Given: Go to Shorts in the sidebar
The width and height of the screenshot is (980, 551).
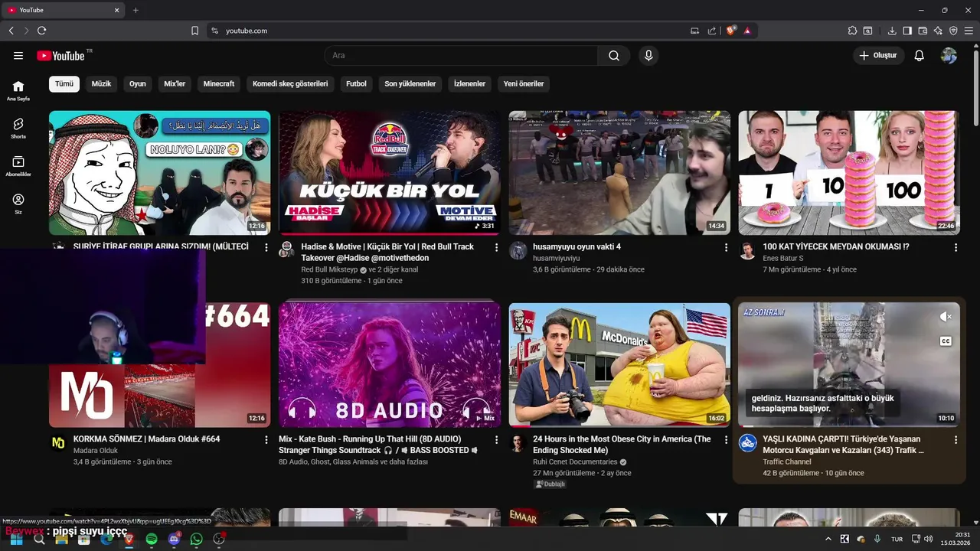Looking at the screenshot, I should [18, 128].
